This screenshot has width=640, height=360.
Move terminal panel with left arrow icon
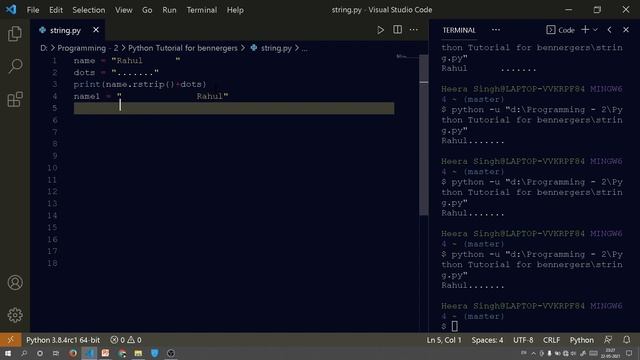(x=609, y=30)
